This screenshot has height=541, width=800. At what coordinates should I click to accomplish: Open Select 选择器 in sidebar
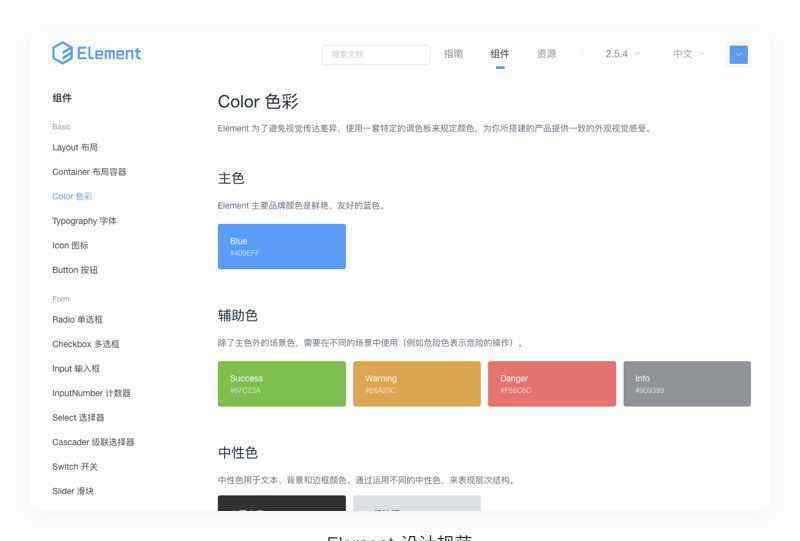pyautogui.click(x=78, y=417)
